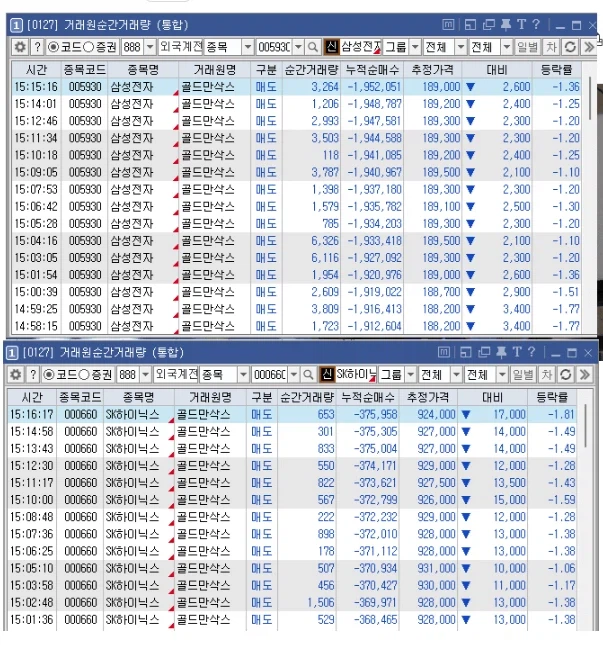Open second 전체 dropdown beside 일별 in upper window
The height and width of the screenshot is (645, 603).
tap(507, 47)
